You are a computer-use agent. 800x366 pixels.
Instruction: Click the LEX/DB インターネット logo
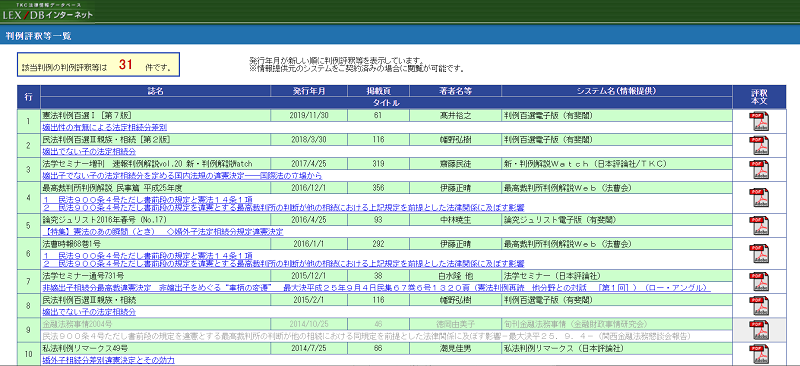pos(47,13)
